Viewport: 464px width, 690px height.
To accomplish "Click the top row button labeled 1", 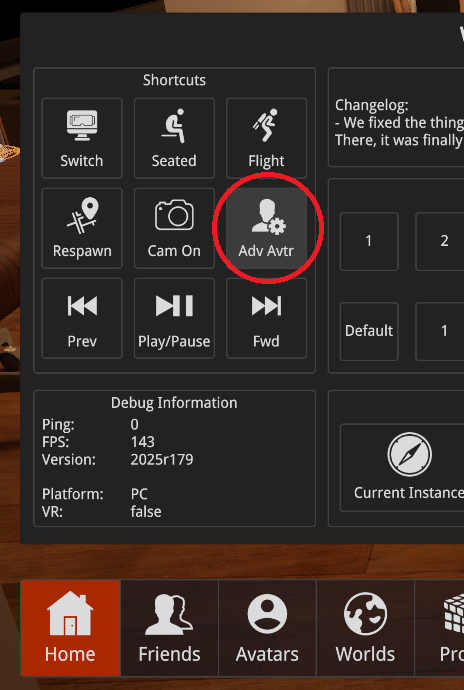I will point(369,241).
